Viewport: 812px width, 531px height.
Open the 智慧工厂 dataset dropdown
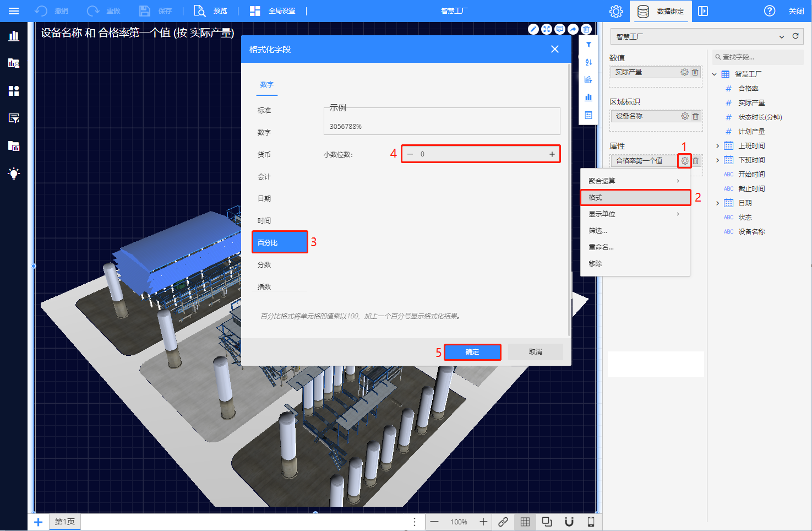tap(700, 36)
